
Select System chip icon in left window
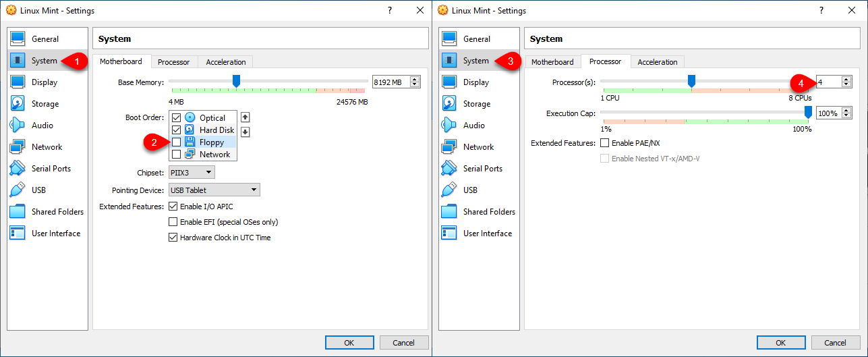pos(18,61)
